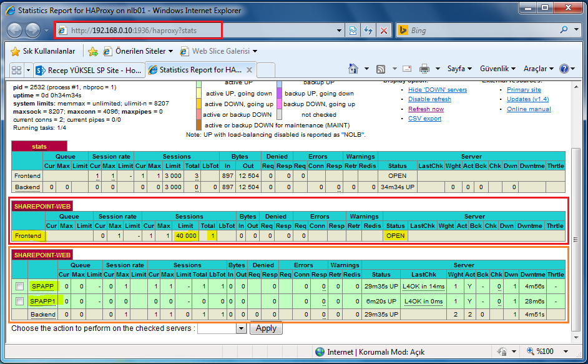This screenshot has height=364, width=588.
Task: Close the Statistics Report tab
Action: point(249,70)
